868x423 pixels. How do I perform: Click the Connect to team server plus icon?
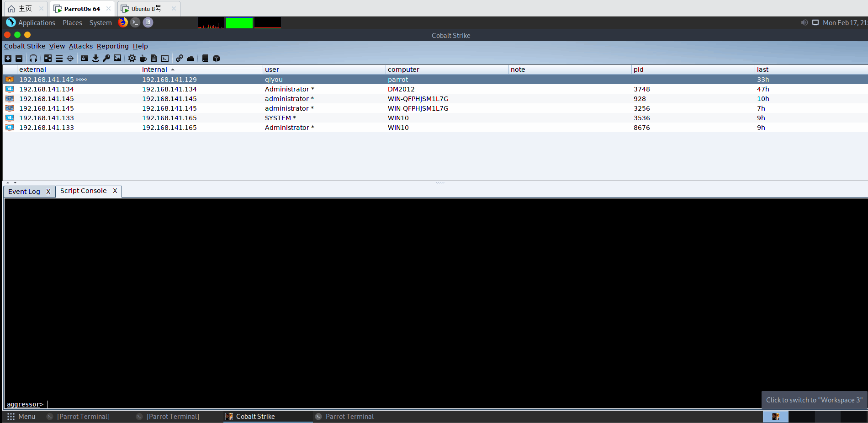pos(8,58)
